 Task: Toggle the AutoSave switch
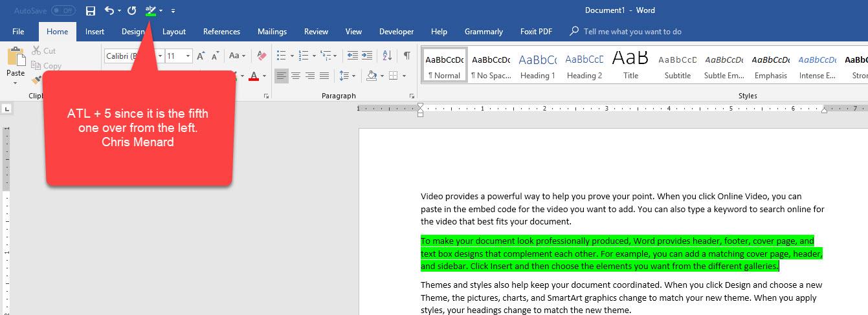(63, 11)
